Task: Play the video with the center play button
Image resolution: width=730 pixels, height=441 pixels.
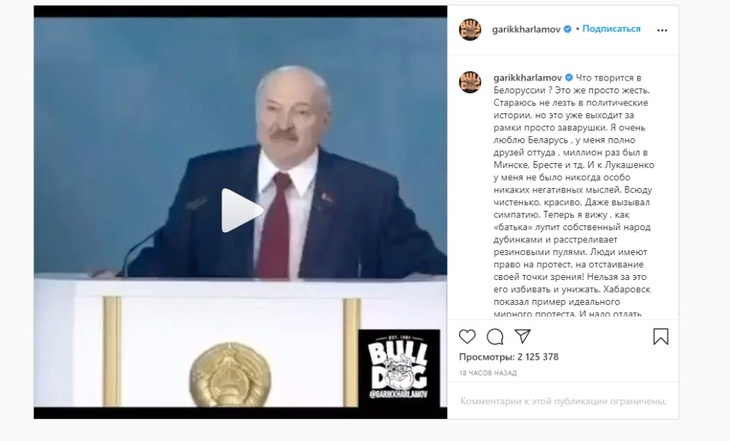Action: [241, 210]
